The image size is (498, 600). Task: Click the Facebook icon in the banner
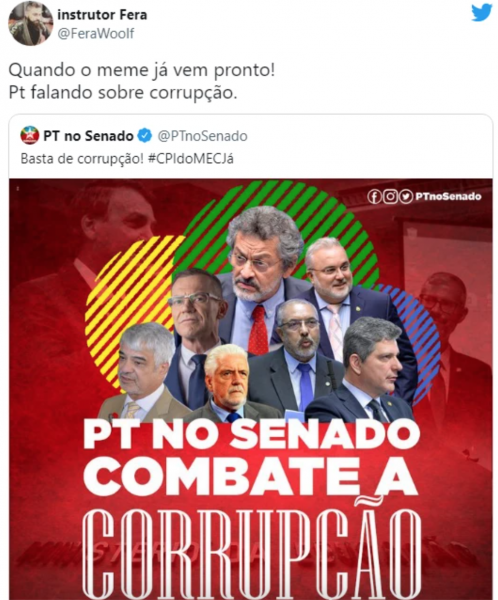[x=374, y=197]
